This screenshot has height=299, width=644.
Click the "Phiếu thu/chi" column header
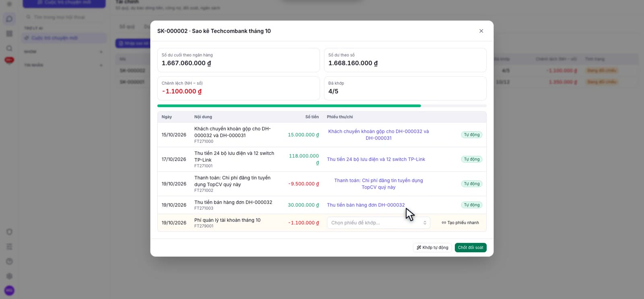(x=340, y=117)
